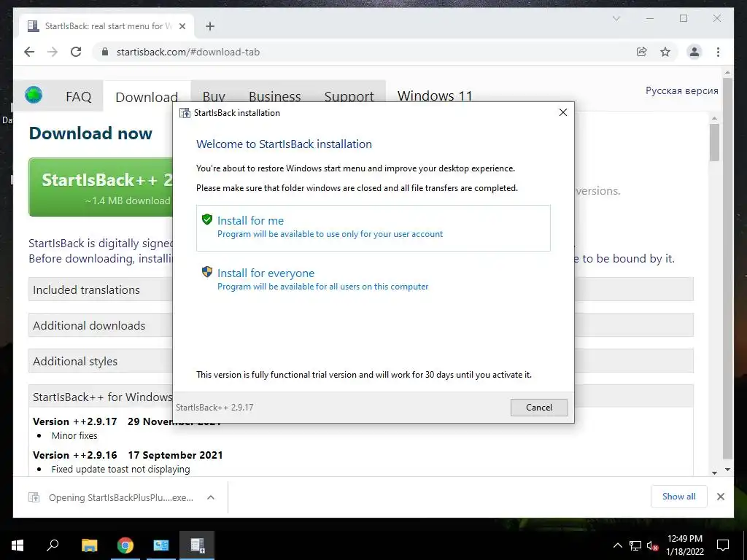Reload the startisback.com page
This screenshot has width=747, height=560.
76,52
